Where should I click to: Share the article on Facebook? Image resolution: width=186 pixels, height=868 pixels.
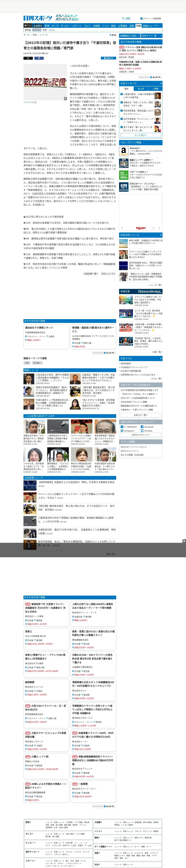click(x=39, y=58)
